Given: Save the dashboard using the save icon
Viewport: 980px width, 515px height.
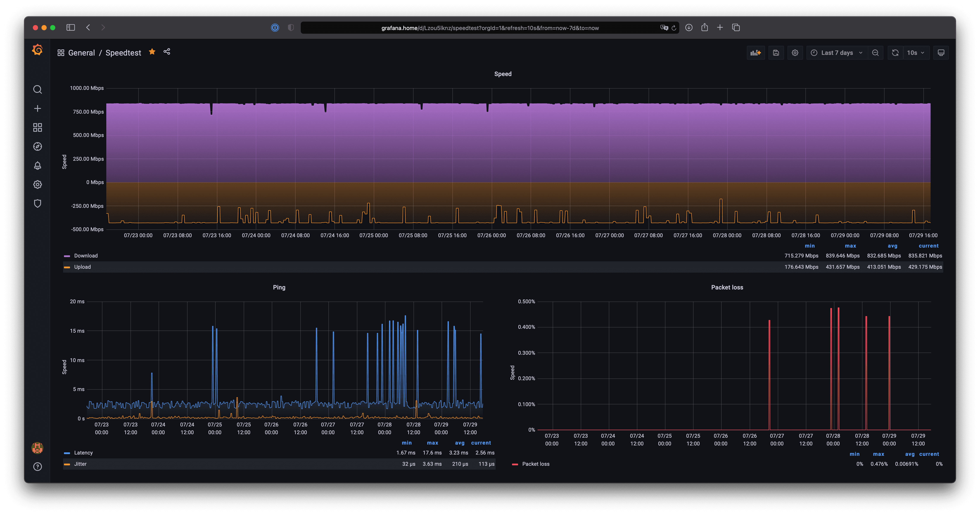Looking at the screenshot, I should 776,52.
